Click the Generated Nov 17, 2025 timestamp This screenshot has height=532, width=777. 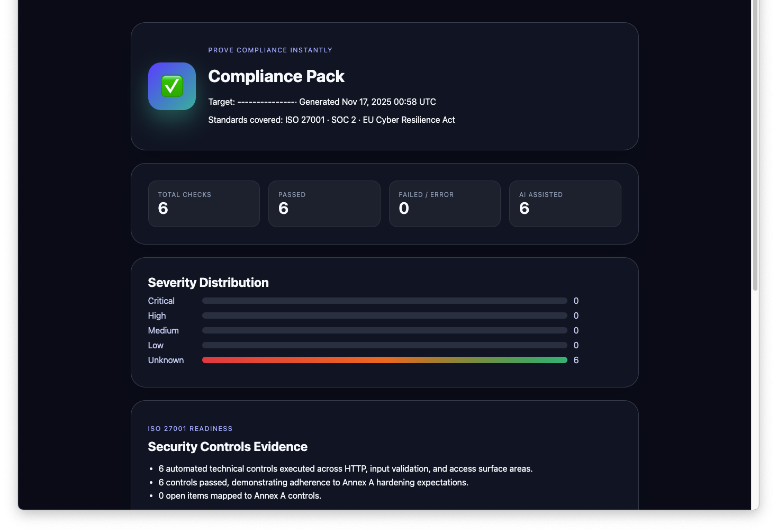[x=367, y=102]
